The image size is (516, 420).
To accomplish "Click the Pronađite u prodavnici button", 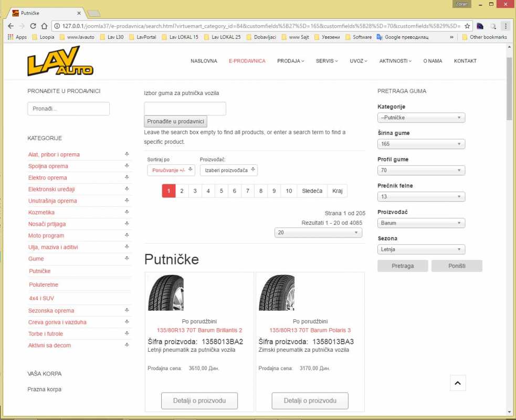I will click(x=175, y=121).
